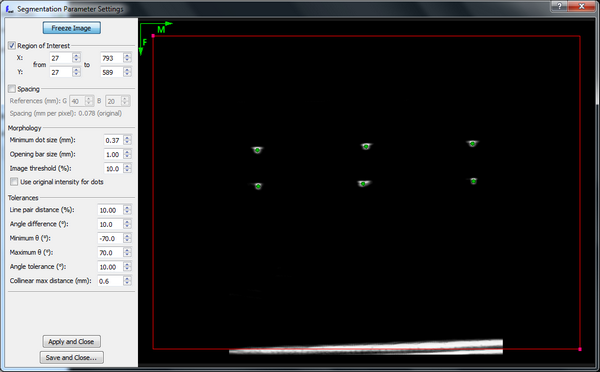Viewport: 600px width, 372px height.
Task: Uncheck the Region of Interest checkbox
Action: (12, 46)
